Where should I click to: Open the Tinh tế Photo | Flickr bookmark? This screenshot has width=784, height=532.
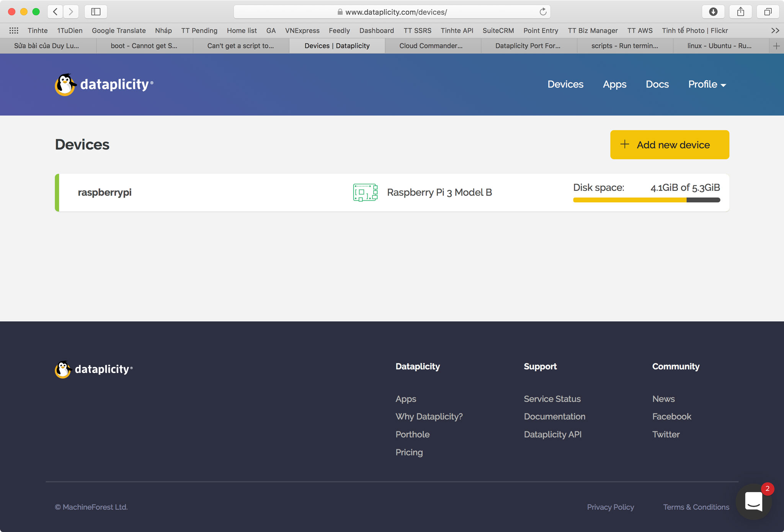695,31
